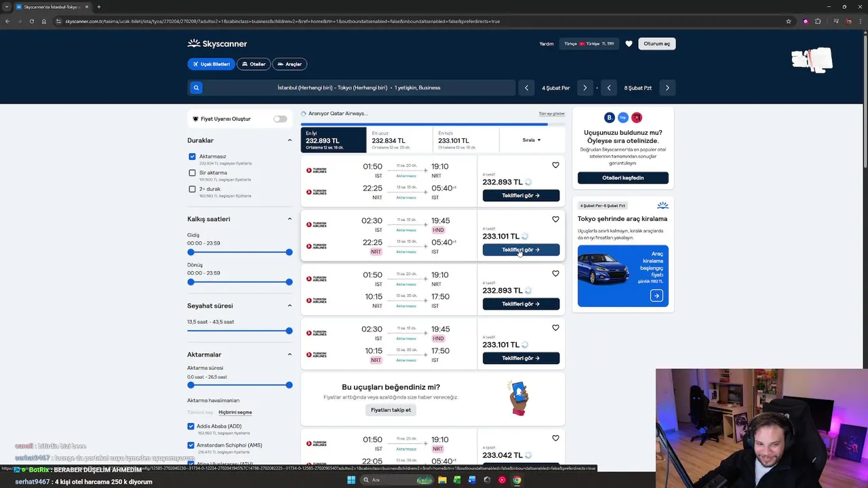The width and height of the screenshot is (868, 488).
Task: Open language and currency selector Türkçe TRY
Action: pyautogui.click(x=589, y=43)
